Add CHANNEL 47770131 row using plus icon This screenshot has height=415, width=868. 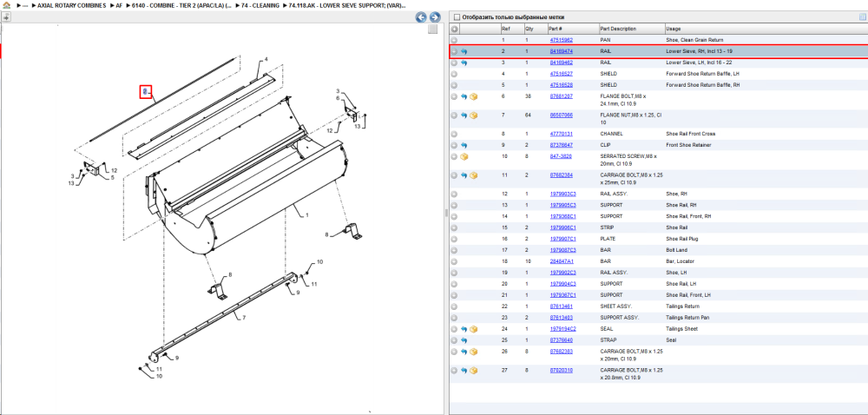tap(454, 134)
